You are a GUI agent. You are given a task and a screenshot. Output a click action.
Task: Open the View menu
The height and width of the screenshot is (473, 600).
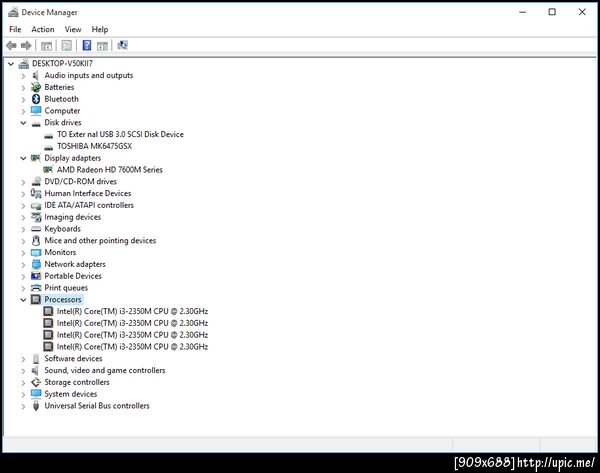tap(73, 29)
